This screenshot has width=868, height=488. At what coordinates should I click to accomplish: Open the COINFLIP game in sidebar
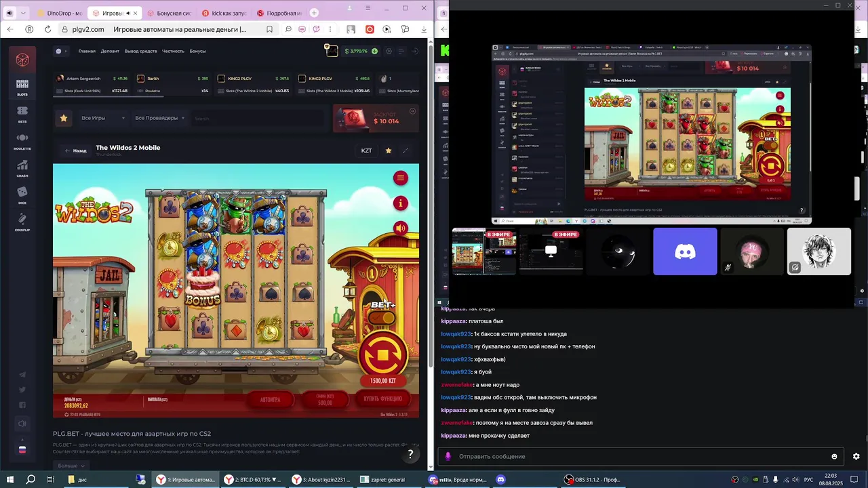pos(22,222)
